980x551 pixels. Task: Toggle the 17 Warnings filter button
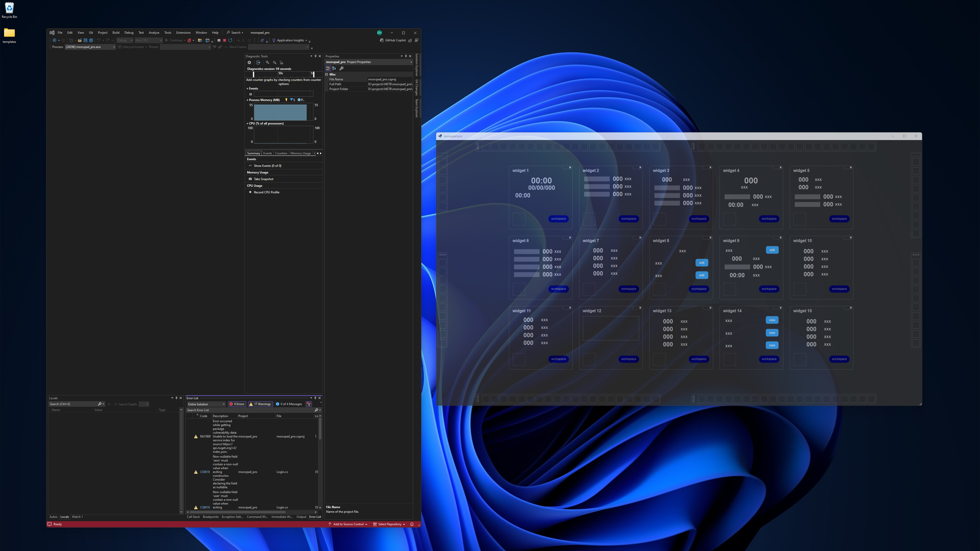tap(261, 404)
